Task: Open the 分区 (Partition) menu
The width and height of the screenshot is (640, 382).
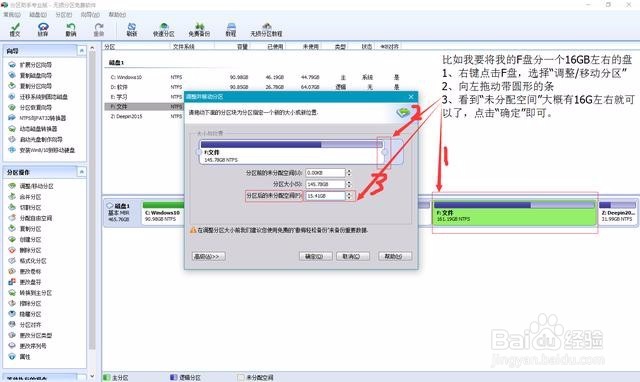Action: coord(64,15)
